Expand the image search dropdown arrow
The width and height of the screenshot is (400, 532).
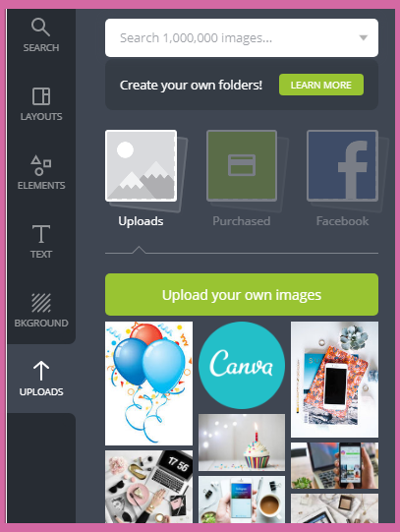[x=364, y=37]
